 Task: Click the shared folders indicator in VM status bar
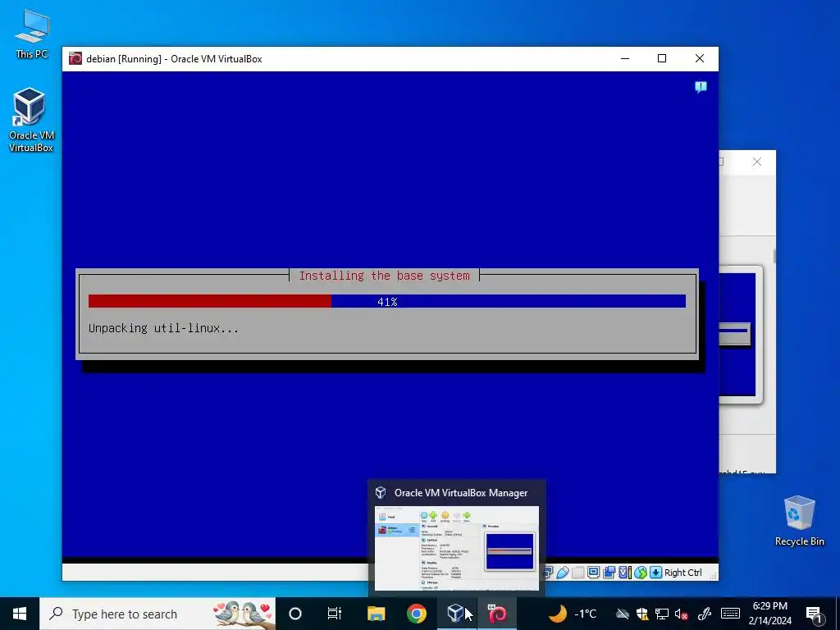tap(578, 573)
